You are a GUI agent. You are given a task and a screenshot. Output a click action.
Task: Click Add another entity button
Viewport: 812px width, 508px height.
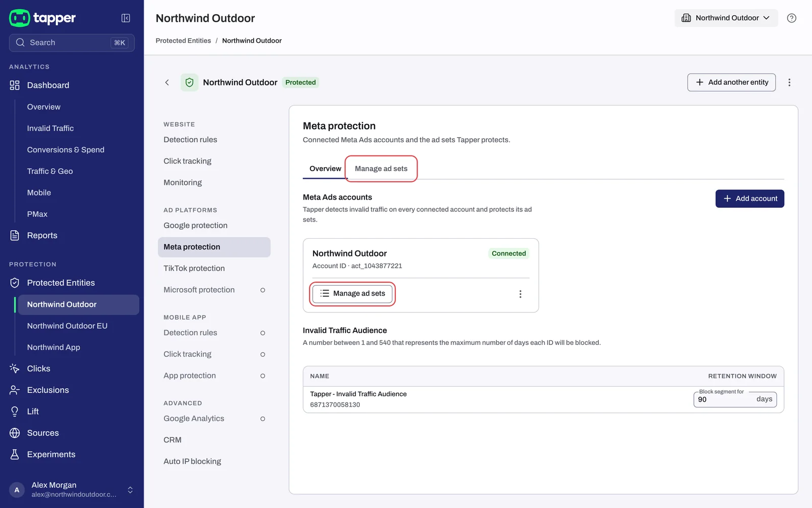coord(731,82)
